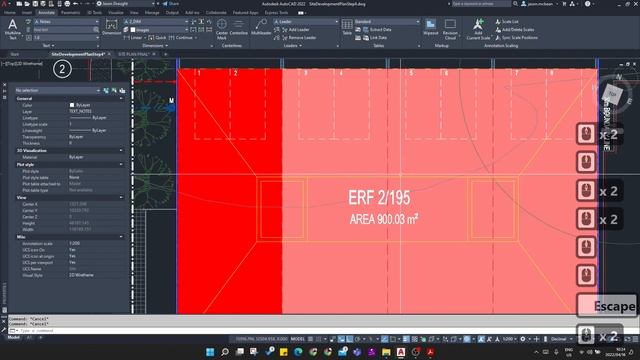Open annotation scale 1:200 in status bar
Image resolution: width=640 pixels, height=360 pixels.
click(509, 339)
